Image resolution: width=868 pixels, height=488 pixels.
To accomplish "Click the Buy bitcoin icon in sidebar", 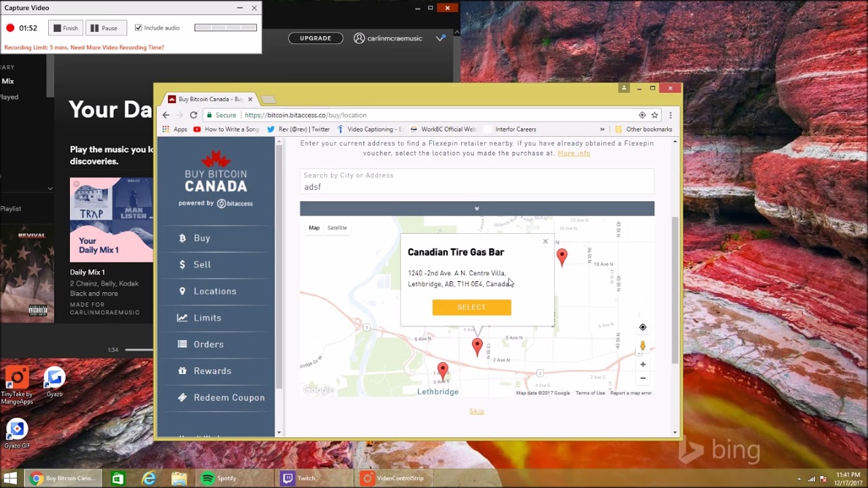I will click(x=182, y=239).
